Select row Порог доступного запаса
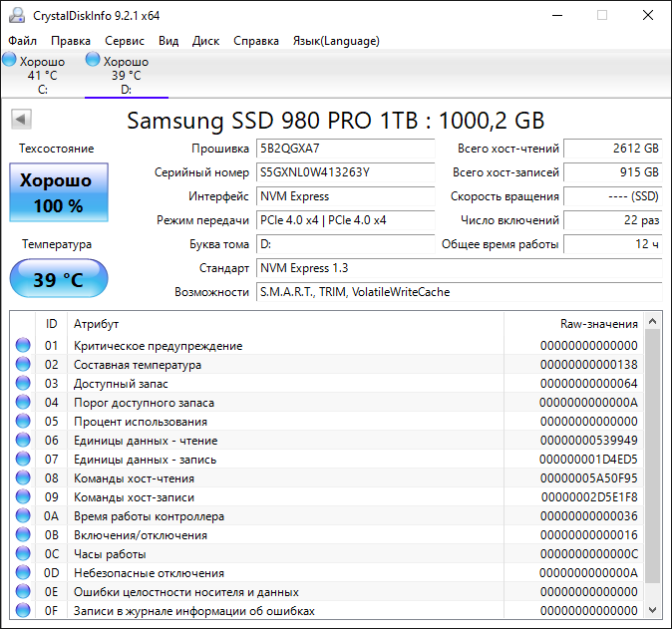This screenshot has height=629, width=672. click(327, 403)
